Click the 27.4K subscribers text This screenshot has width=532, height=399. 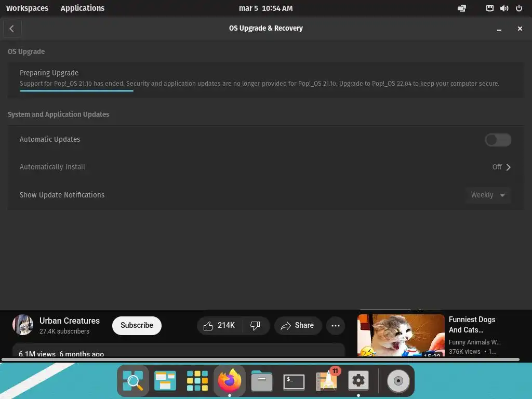click(64, 331)
